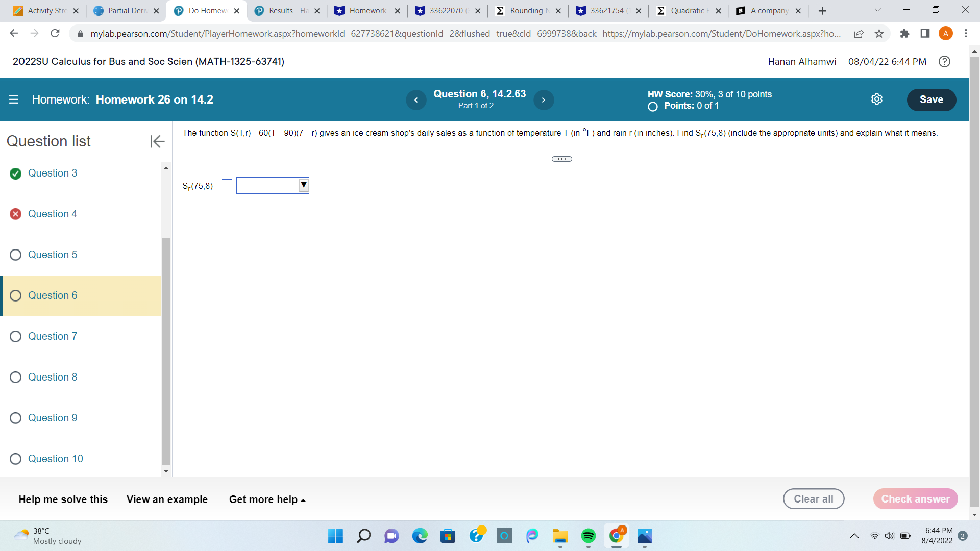Open the hamburger menu beside Homework title

click(14, 99)
